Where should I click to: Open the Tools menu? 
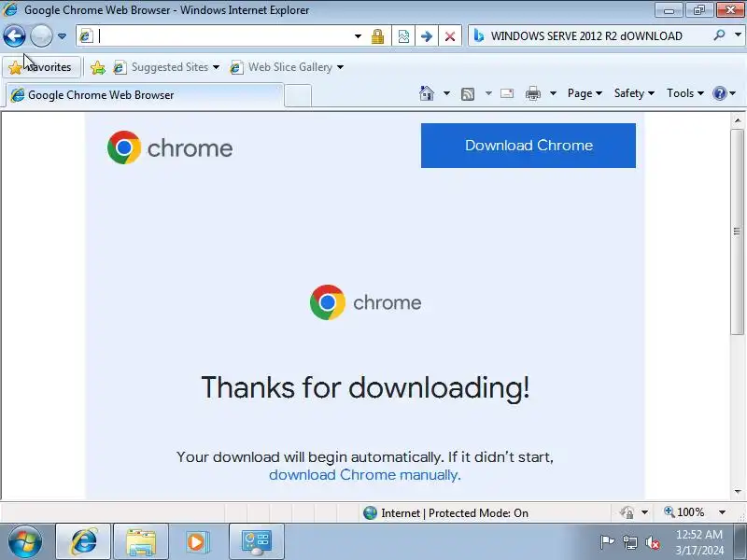click(685, 93)
